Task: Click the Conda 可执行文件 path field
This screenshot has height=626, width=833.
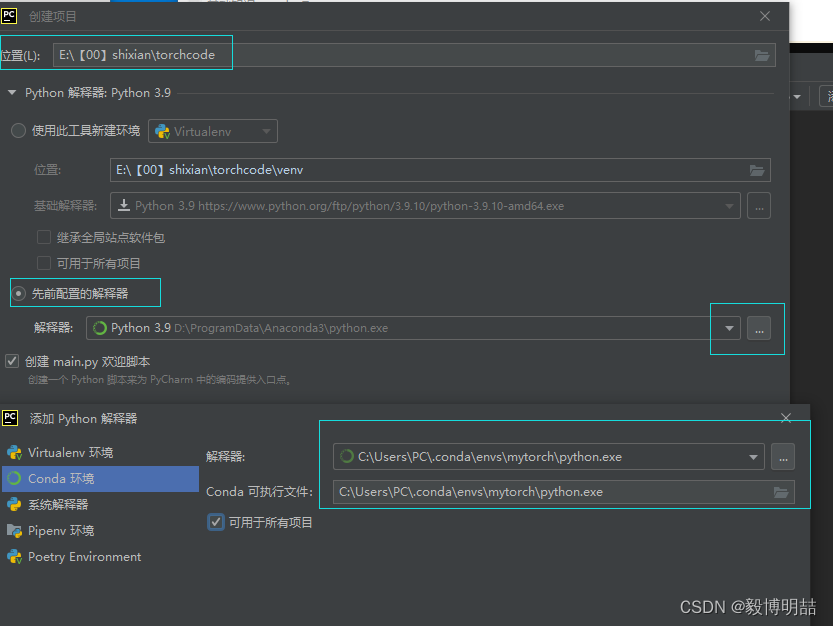Action: (564, 492)
